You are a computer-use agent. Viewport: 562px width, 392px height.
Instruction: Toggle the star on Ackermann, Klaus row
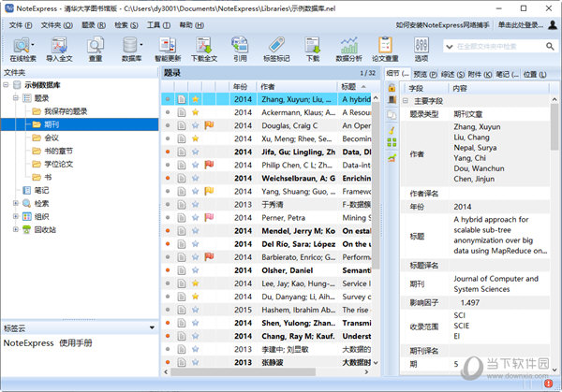[195, 112]
